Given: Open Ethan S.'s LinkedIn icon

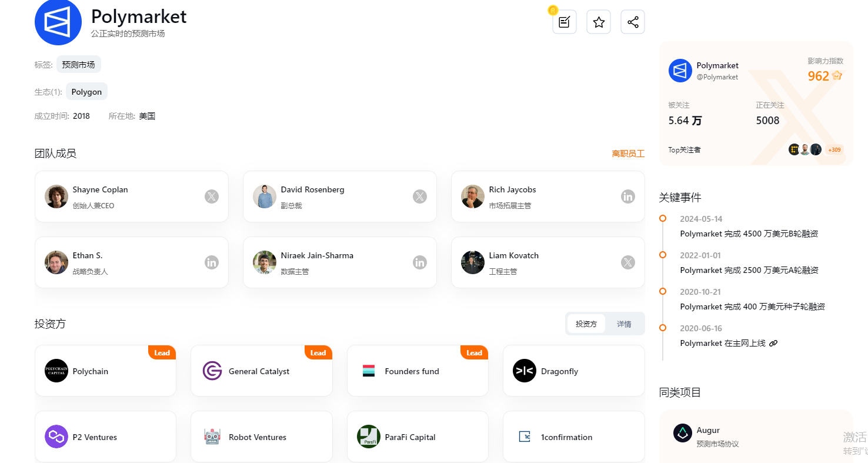Looking at the screenshot, I should tap(212, 262).
